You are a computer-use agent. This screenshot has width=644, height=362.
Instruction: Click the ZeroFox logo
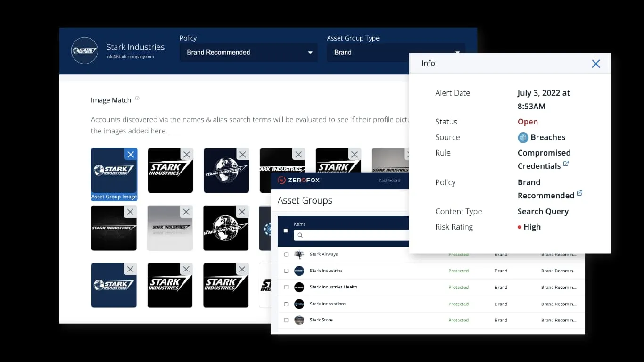(299, 180)
